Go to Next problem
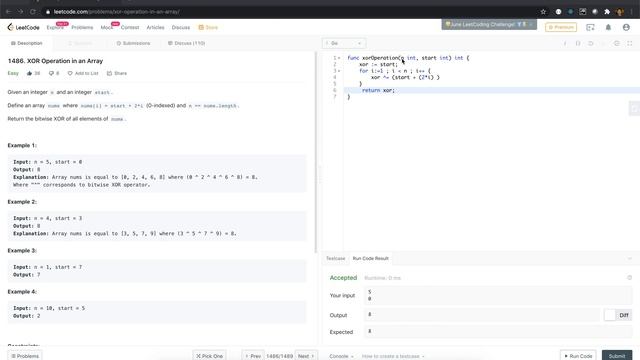This screenshot has height=360, width=640. (x=306, y=356)
